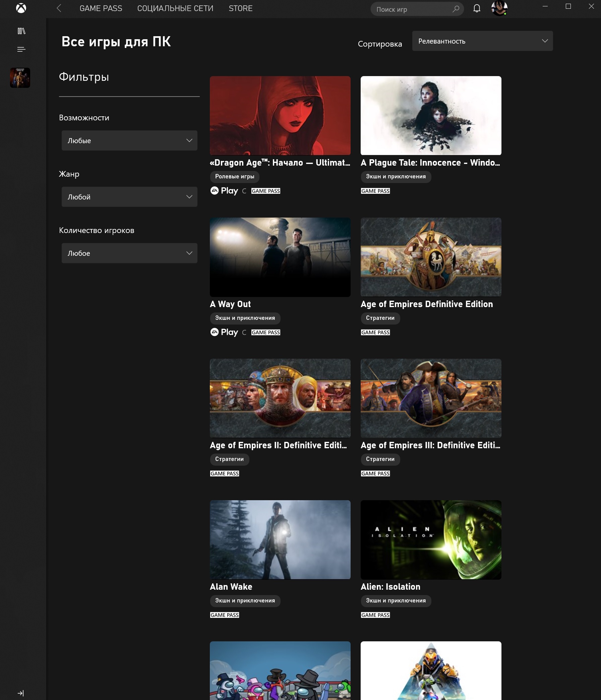Open the Релевантность sort dropdown

482,41
